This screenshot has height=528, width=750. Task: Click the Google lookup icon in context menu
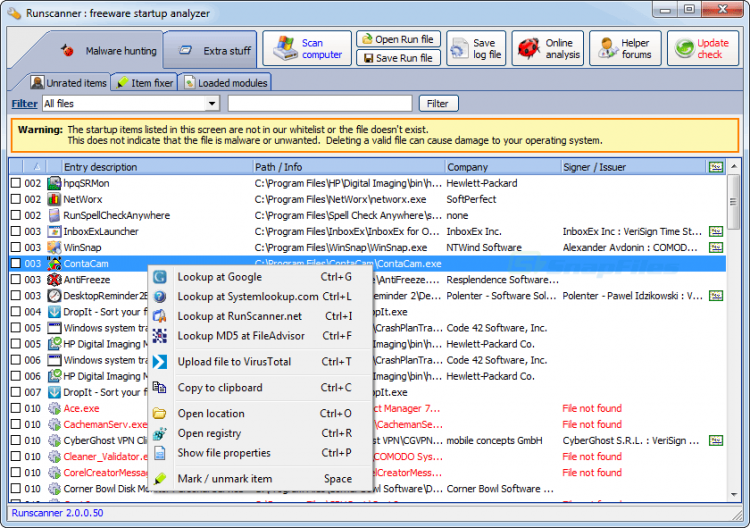[160, 277]
